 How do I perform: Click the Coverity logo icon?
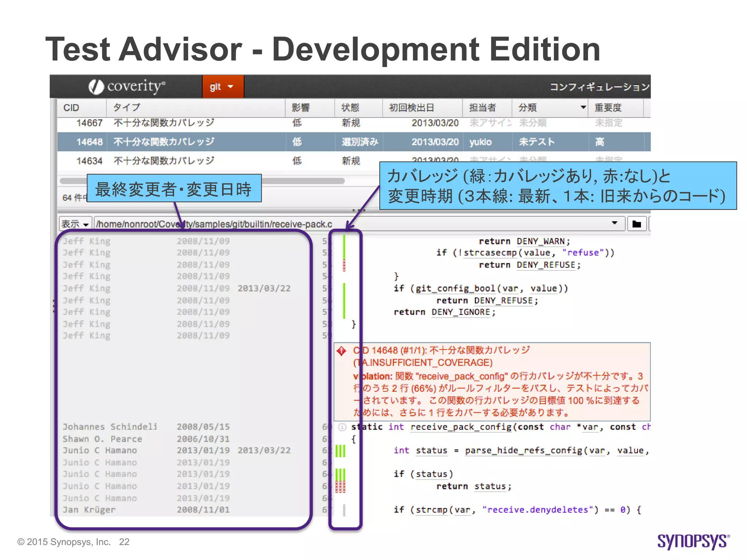point(96,87)
